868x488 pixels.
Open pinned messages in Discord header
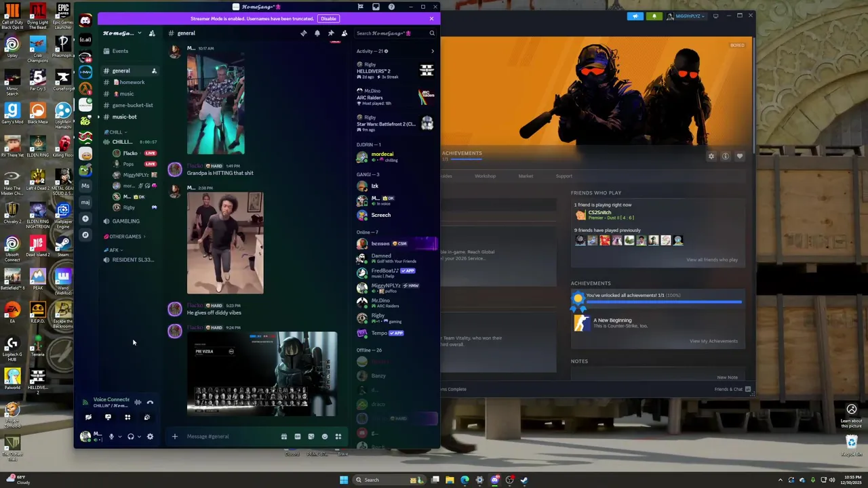pos(331,33)
